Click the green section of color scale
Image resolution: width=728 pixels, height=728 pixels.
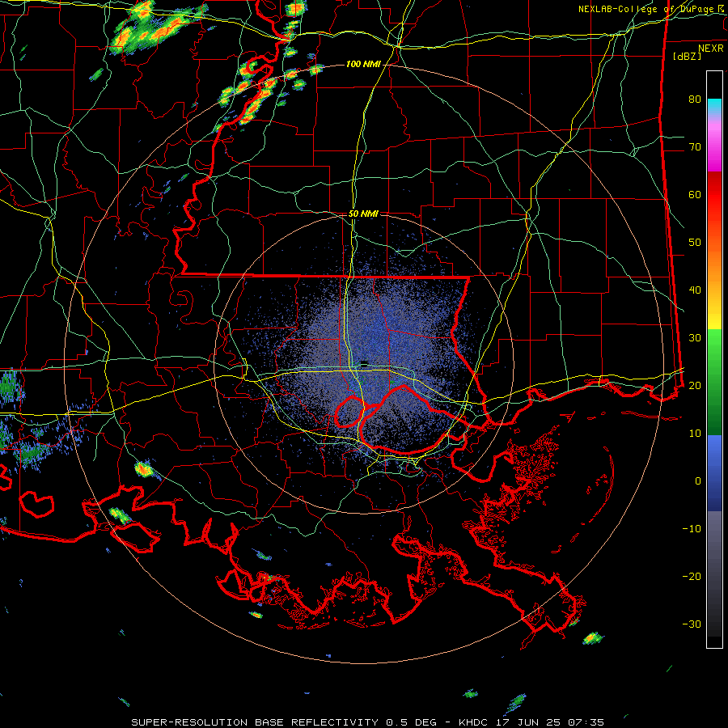pyautogui.click(x=714, y=383)
